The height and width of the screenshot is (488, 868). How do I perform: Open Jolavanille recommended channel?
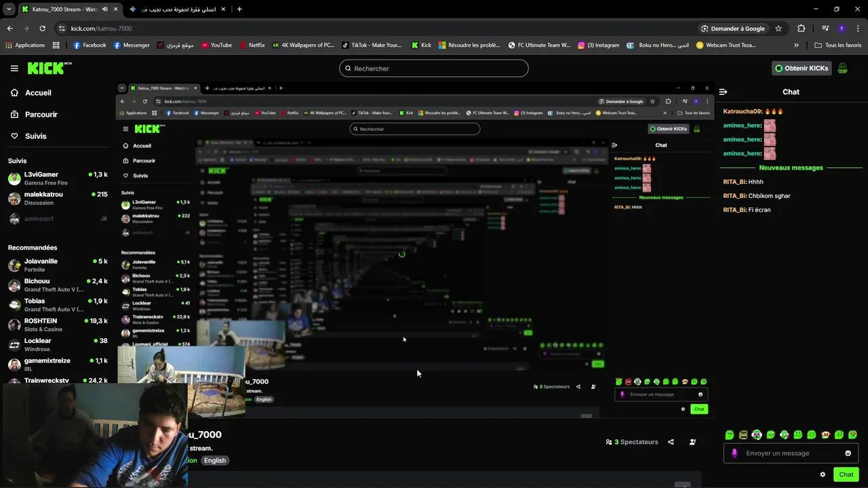click(x=58, y=265)
